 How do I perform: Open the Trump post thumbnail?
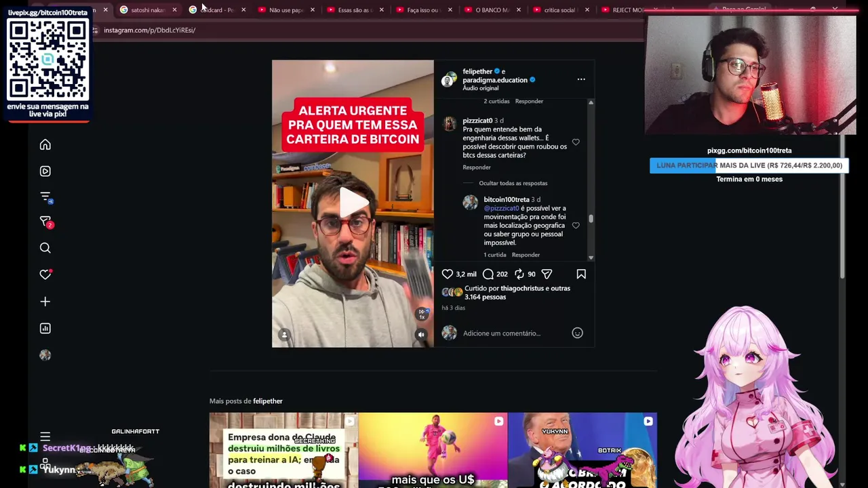coord(582,450)
